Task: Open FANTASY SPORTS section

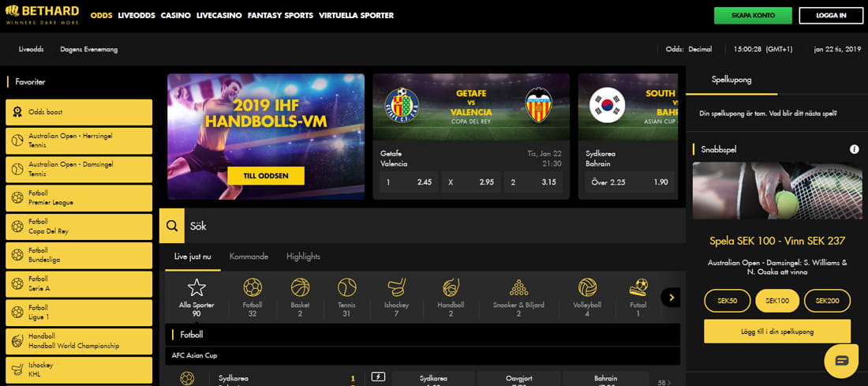Action: (x=280, y=16)
